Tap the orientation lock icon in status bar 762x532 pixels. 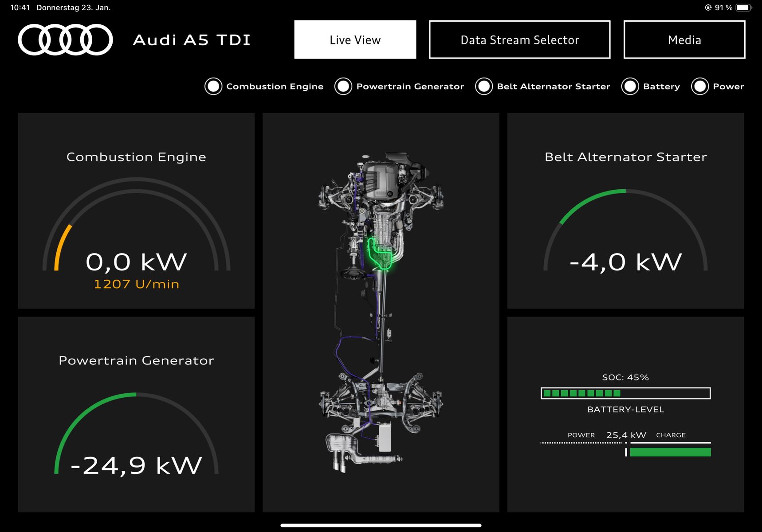point(708,8)
